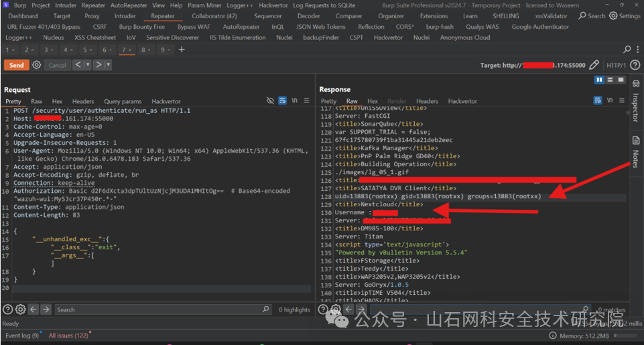This screenshot has height=345, width=644.
Task: Go to the previous request in history
Action: [78, 65]
